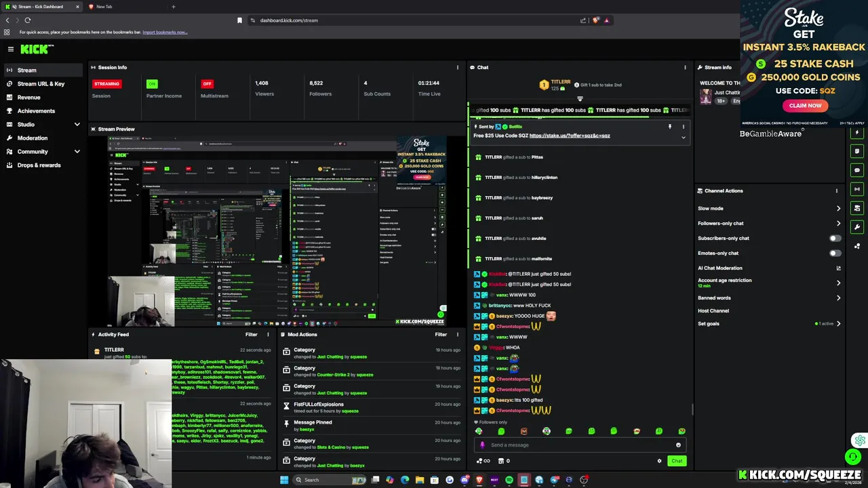
Task: Click the Send a message field
Action: (580, 445)
